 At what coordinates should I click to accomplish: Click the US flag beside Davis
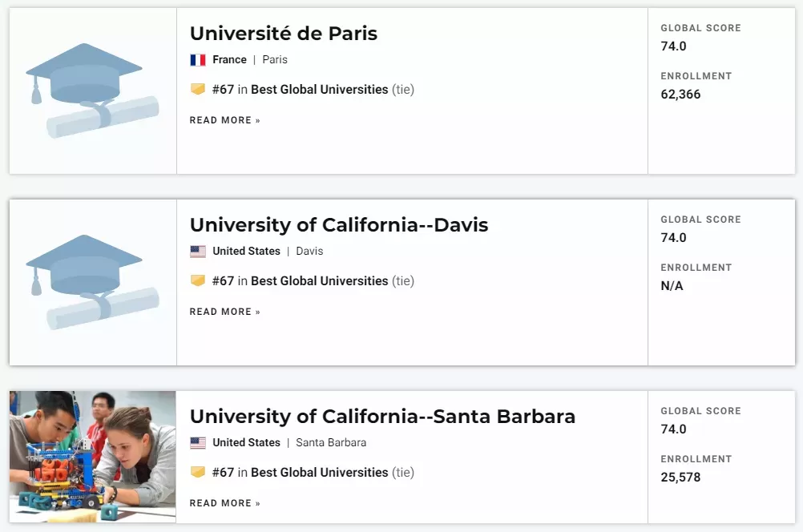tap(198, 252)
